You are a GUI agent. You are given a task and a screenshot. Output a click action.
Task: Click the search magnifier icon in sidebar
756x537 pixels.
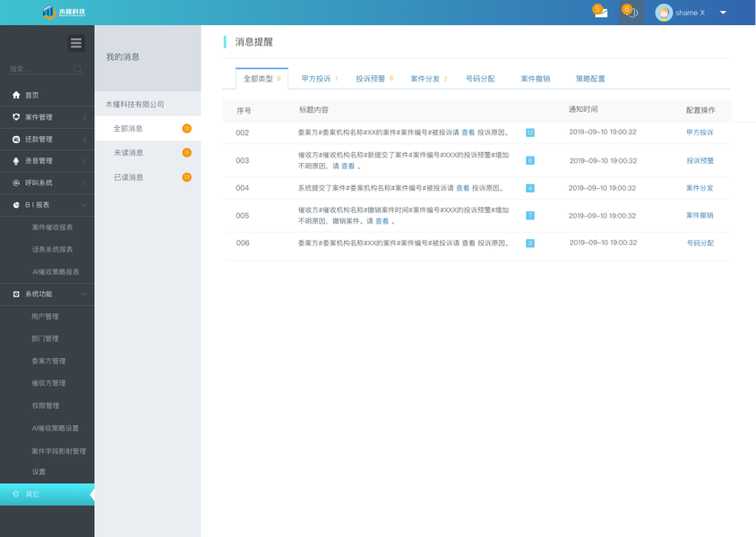click(78, 69)
